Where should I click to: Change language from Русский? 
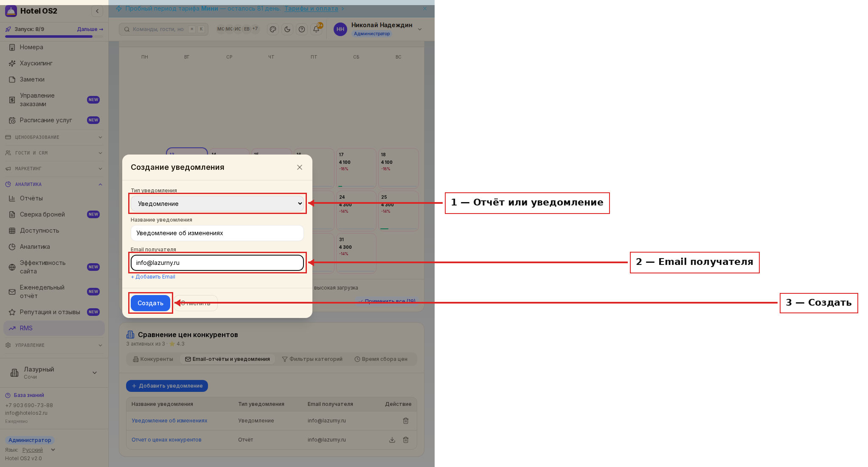[38, 450]
